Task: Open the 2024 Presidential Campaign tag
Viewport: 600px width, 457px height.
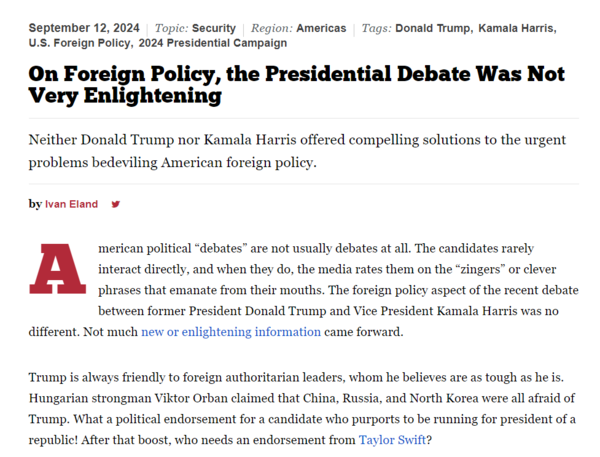Action: point(213,43)
